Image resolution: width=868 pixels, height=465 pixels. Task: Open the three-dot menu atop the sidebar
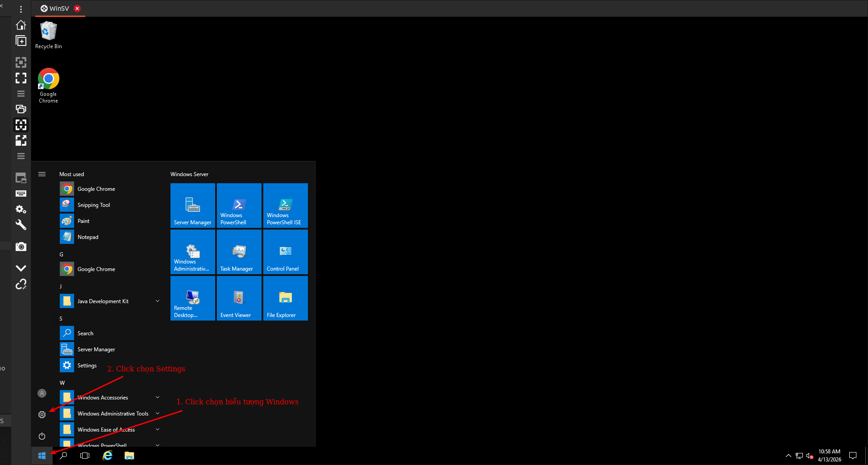coord(21,9)
